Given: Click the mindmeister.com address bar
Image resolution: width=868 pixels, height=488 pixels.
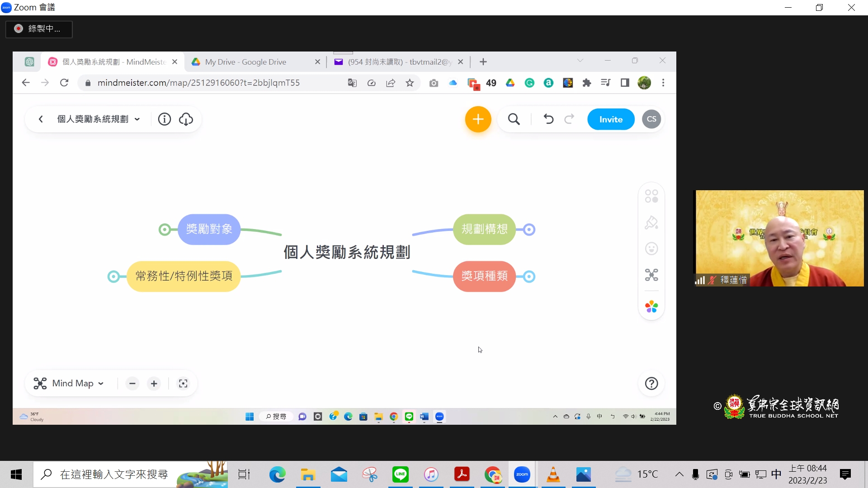Looking at the screenshot, I should coord(199,83).
